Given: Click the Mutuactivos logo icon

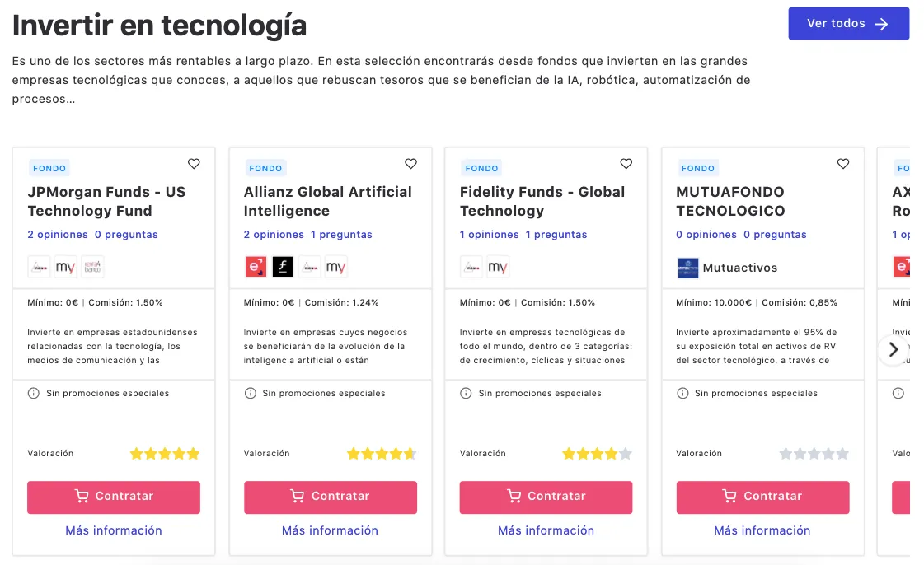Looking at the screenshot, I should (x=687, y=268).
